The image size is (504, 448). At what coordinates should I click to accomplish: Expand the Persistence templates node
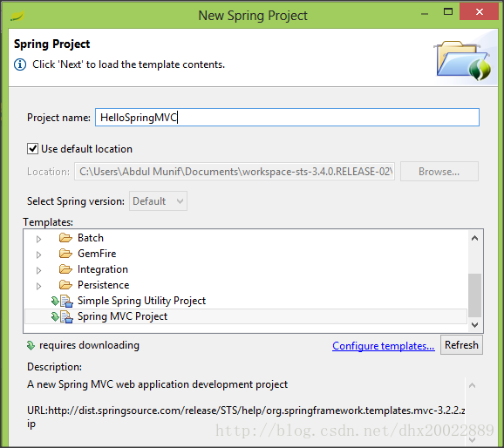pyautogui.click(x=38, y=286)
